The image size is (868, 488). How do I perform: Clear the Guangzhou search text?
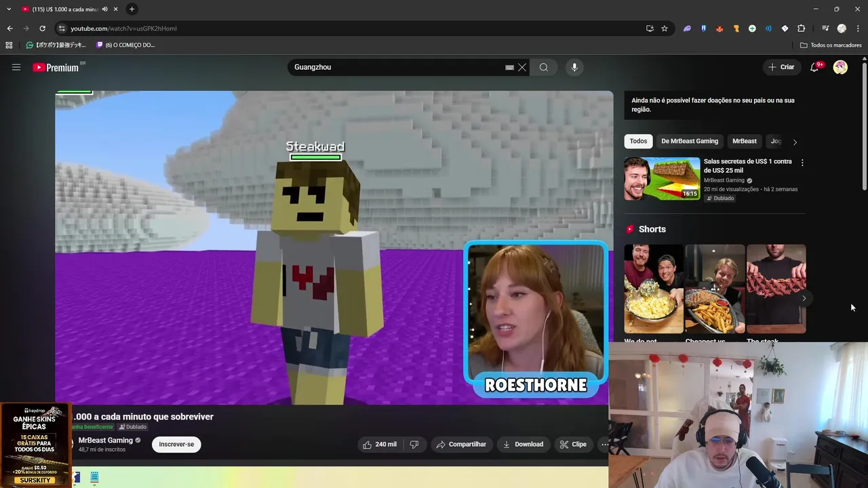point(522,67)
